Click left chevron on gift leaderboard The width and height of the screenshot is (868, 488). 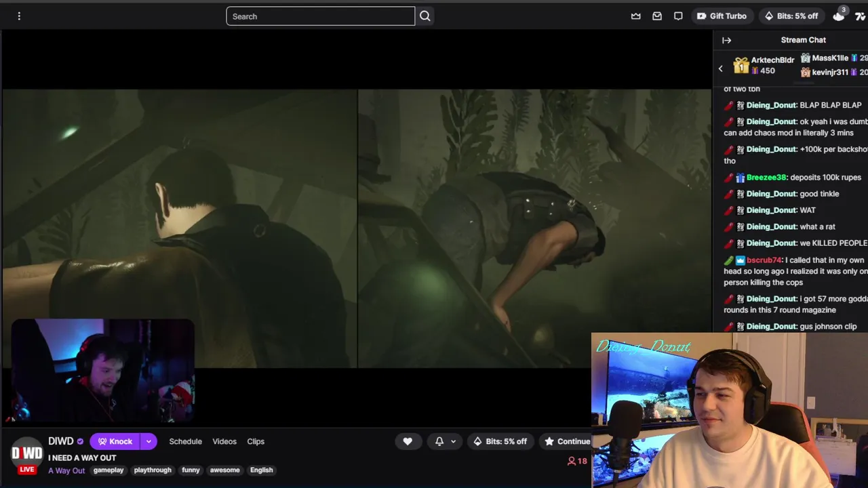pyautogui.click(x=720, y=68)
